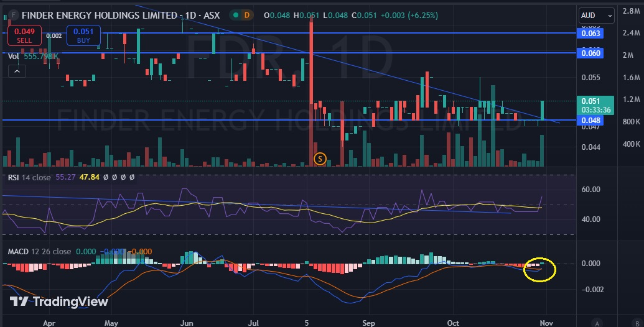Click the Apr label on time axis
644x327 pixels.
click(x=49, y=323)
